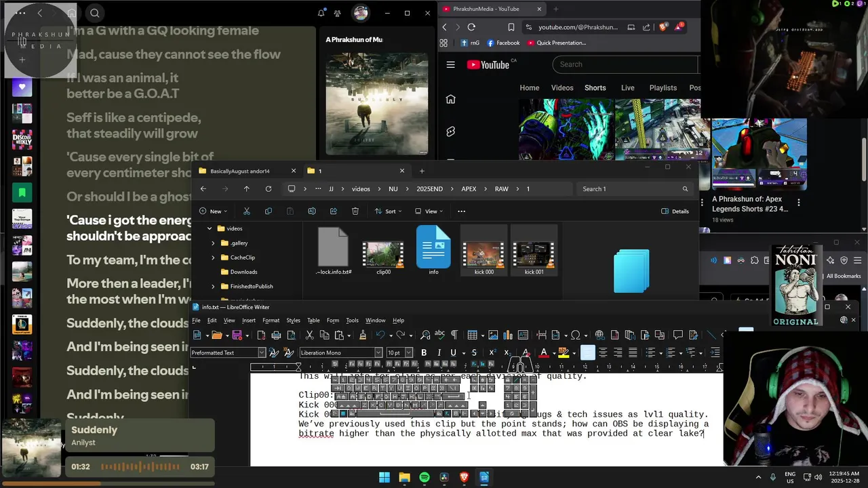Toggle center paragraph alignment
The image size is (868, 488).
[x=603, y=352]
